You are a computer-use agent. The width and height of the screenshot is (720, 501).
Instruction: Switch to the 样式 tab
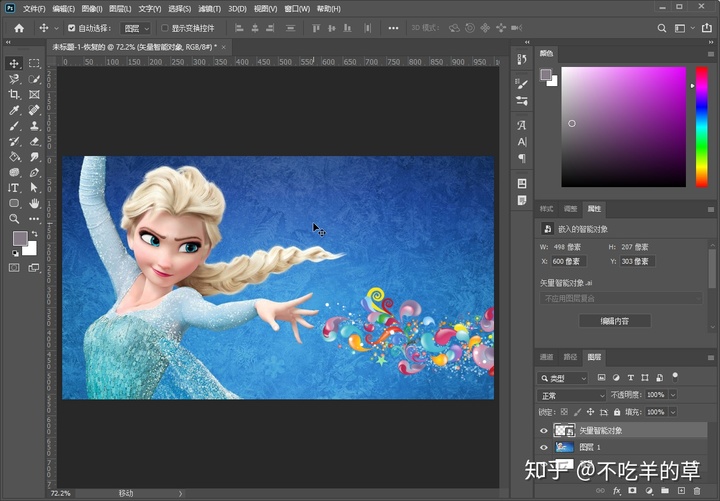click(546, 209)
